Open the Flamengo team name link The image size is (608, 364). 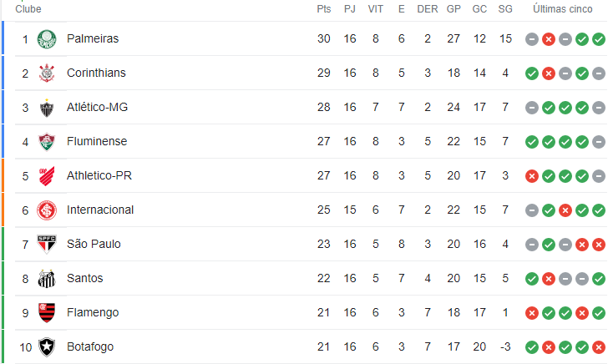pos(93,312)
